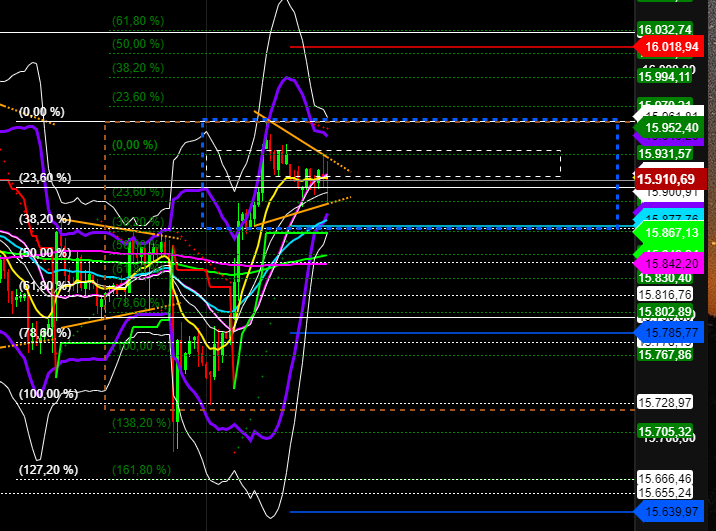Viewport: 716px width, 531px height.
Task: Select the white (38,20 %) Fibonacci level label
Action: (45, 219)
